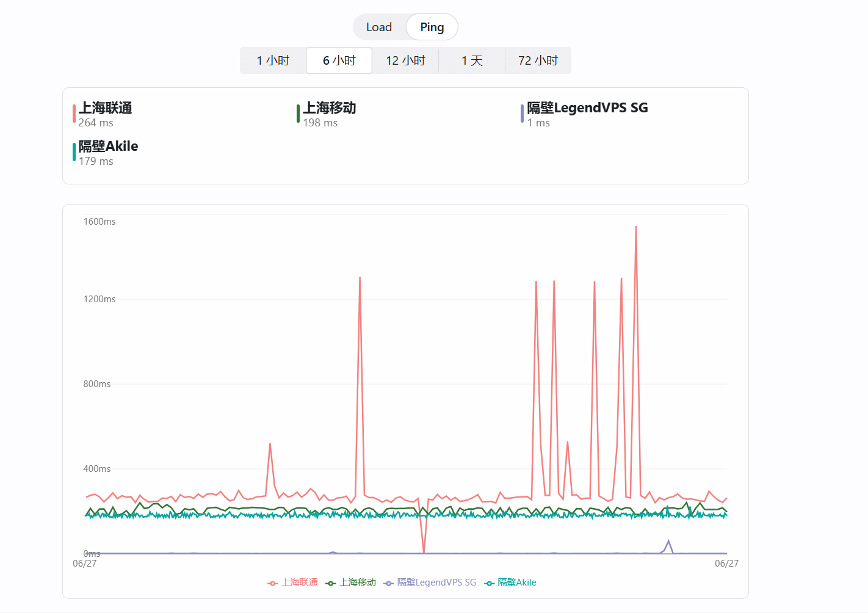Click the tallest red spike peak near 1600ms

point(635,227)
